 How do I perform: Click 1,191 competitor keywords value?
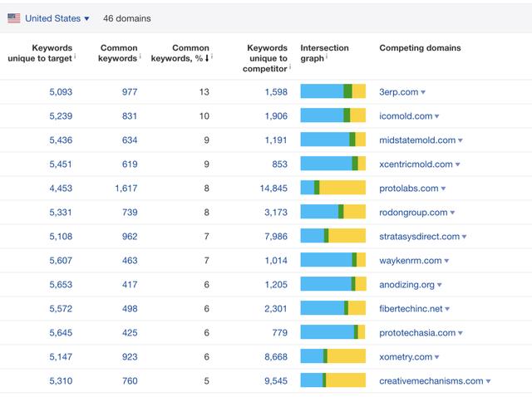tap(276, 140)
